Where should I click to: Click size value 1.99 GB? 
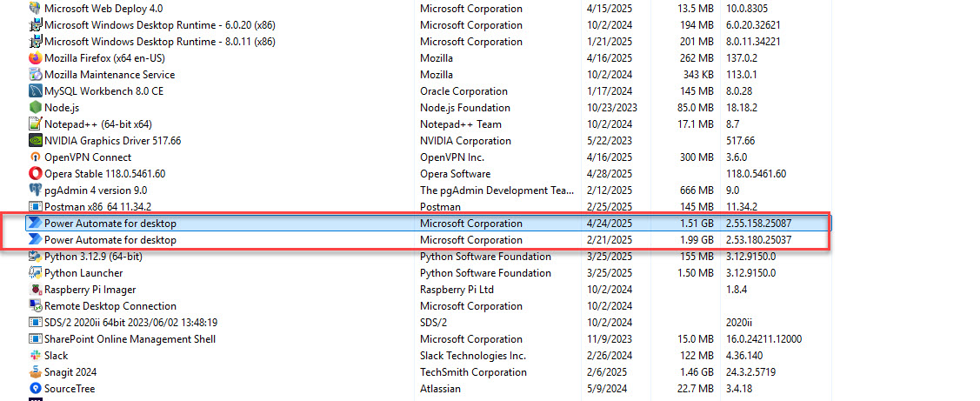pos(695,239)
